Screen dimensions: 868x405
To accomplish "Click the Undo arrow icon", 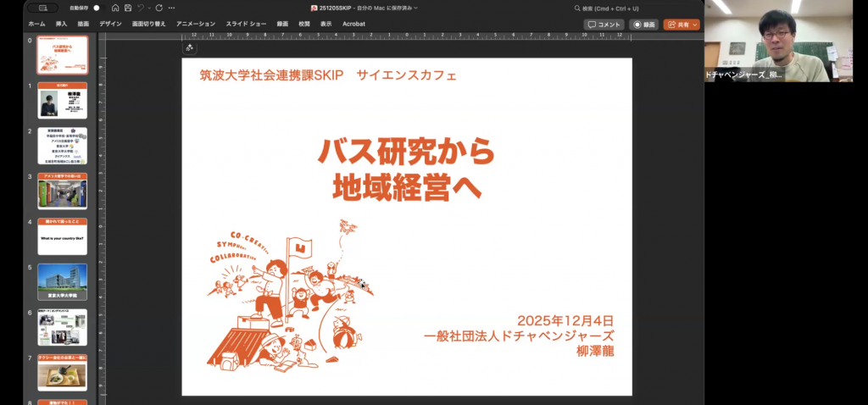I will [139, 8].
